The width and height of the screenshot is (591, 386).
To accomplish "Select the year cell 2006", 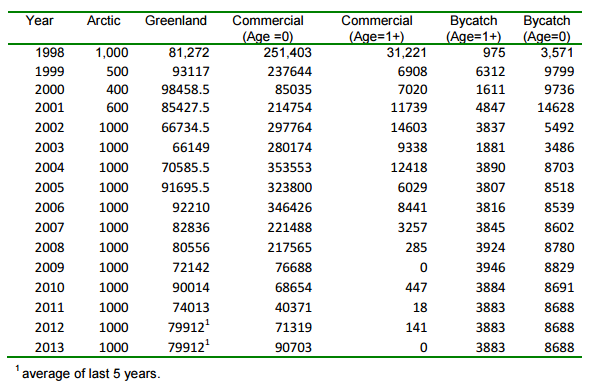I will pos(50,208).
